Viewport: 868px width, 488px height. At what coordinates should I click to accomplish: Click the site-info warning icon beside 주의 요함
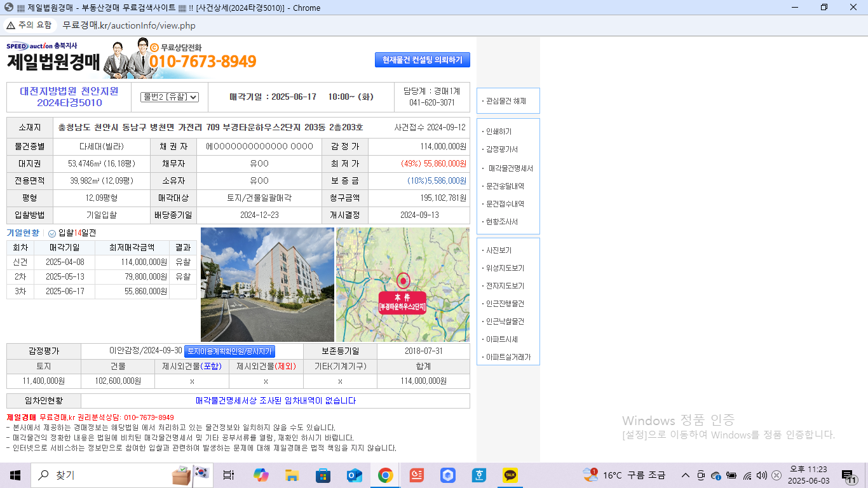(x=11, y=25)
